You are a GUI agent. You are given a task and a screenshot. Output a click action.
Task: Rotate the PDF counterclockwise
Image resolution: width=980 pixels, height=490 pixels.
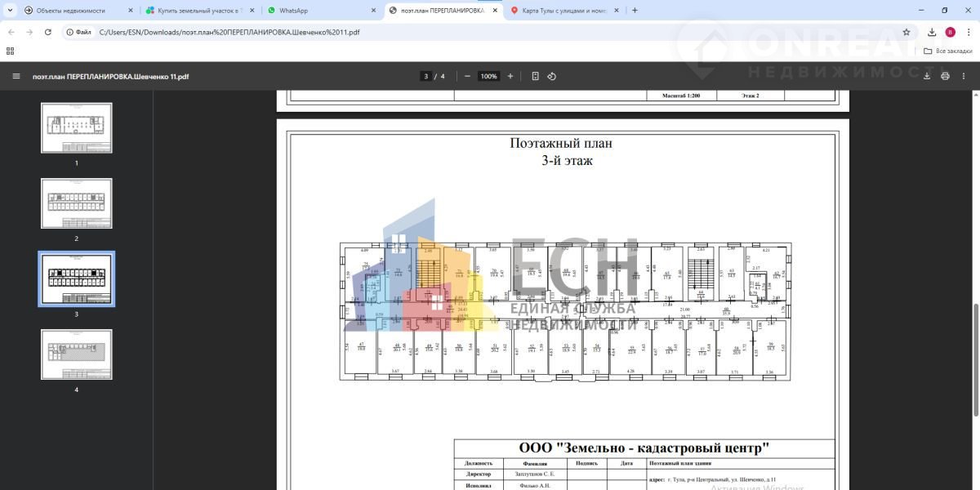point(552,76)
